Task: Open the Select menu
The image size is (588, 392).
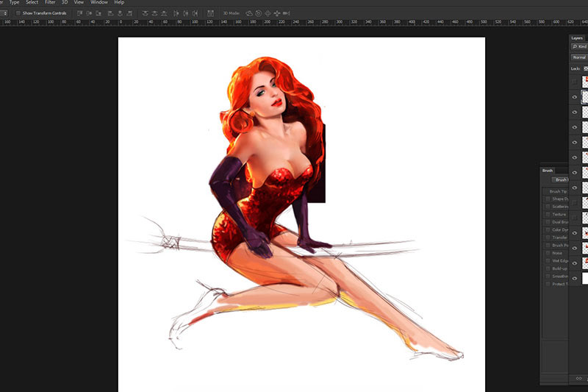Action: tap(32, 2)
